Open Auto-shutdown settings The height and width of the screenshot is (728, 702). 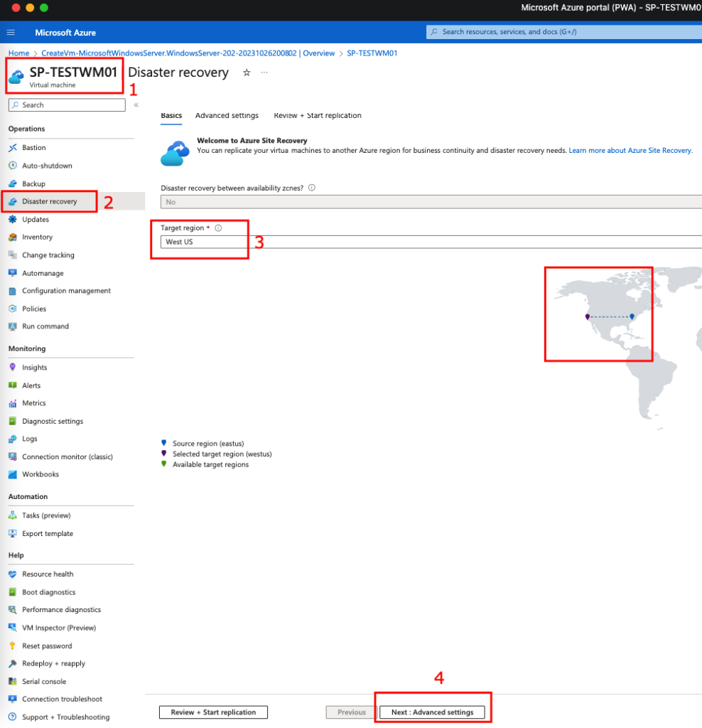click(47, 166)
